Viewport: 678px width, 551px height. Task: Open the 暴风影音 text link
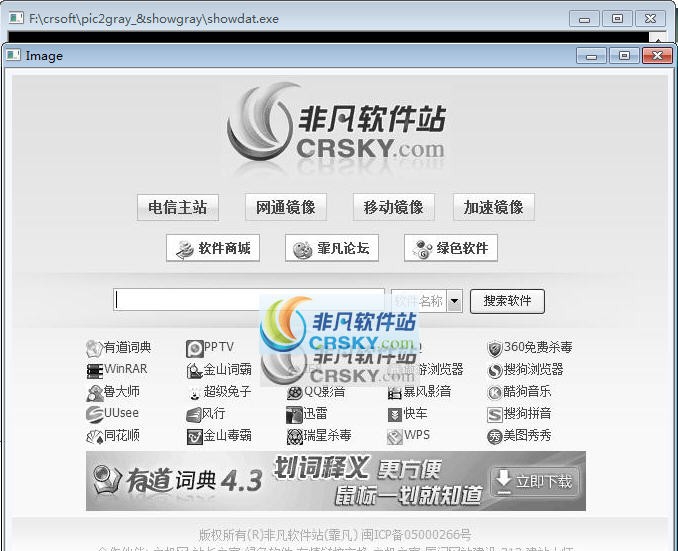point(427,391)
